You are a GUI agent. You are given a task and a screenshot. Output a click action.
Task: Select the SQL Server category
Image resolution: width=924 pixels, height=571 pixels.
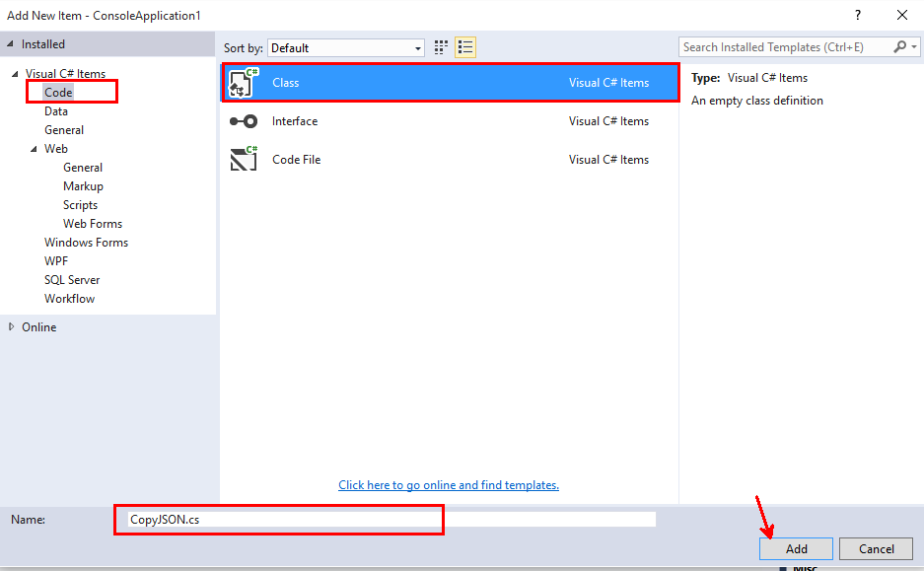click(x=72, y=280)
